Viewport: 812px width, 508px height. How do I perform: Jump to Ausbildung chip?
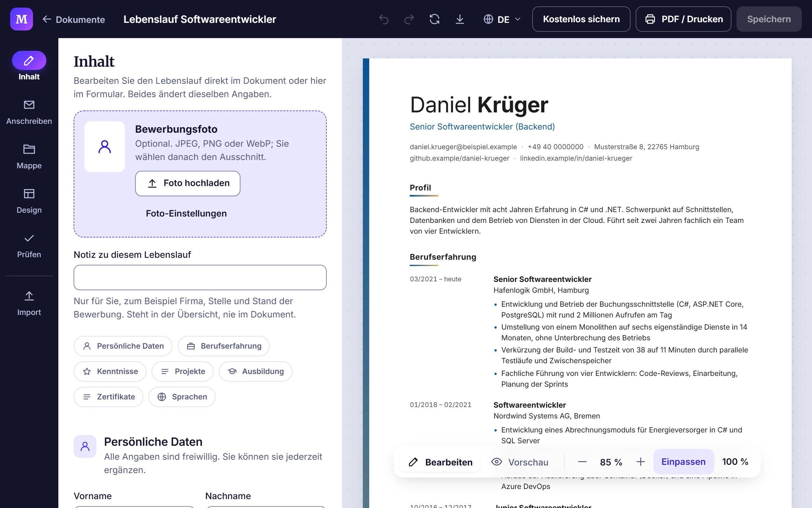coord(256,371)
